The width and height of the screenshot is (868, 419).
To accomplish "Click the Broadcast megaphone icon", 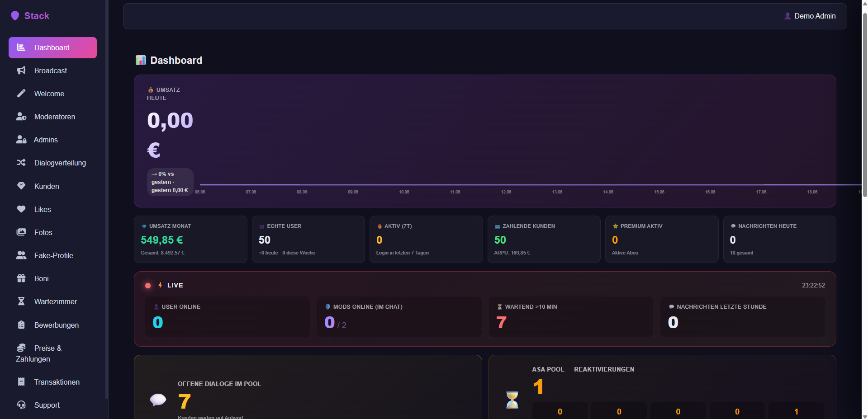I will (x=21, y=71).
